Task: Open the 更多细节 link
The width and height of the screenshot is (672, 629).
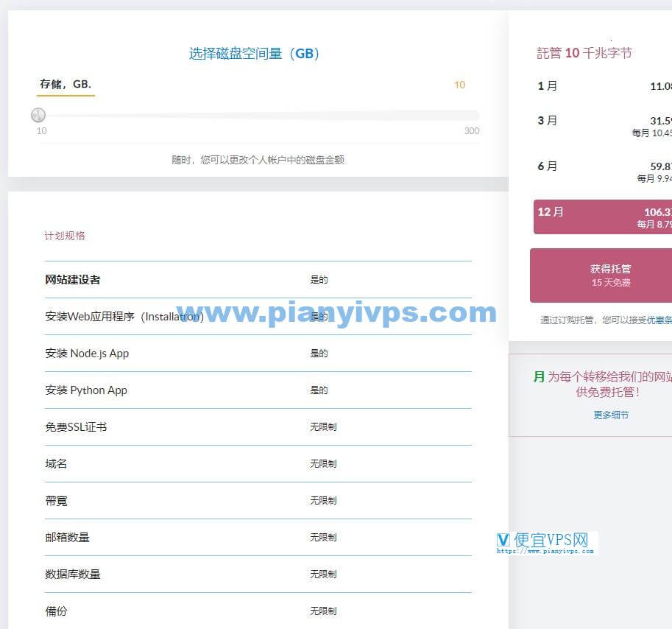Action: tap(611, 415)
